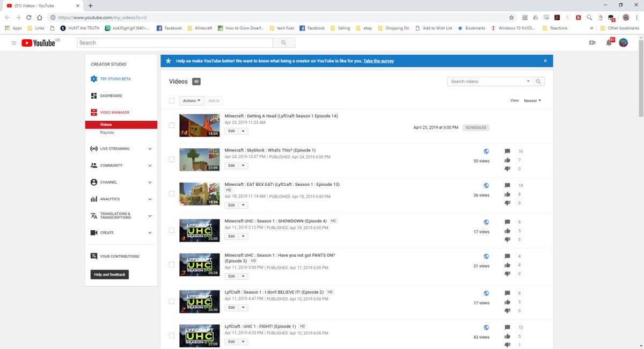Tick the select-all videos checkbox
The width and height of the screenshot is (644, 349).
(172, 100)
